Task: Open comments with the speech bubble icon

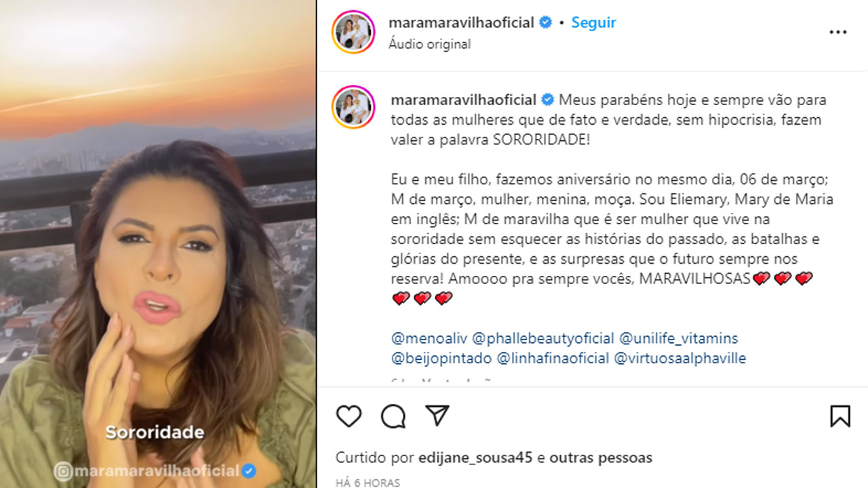Action: (393, 416)
